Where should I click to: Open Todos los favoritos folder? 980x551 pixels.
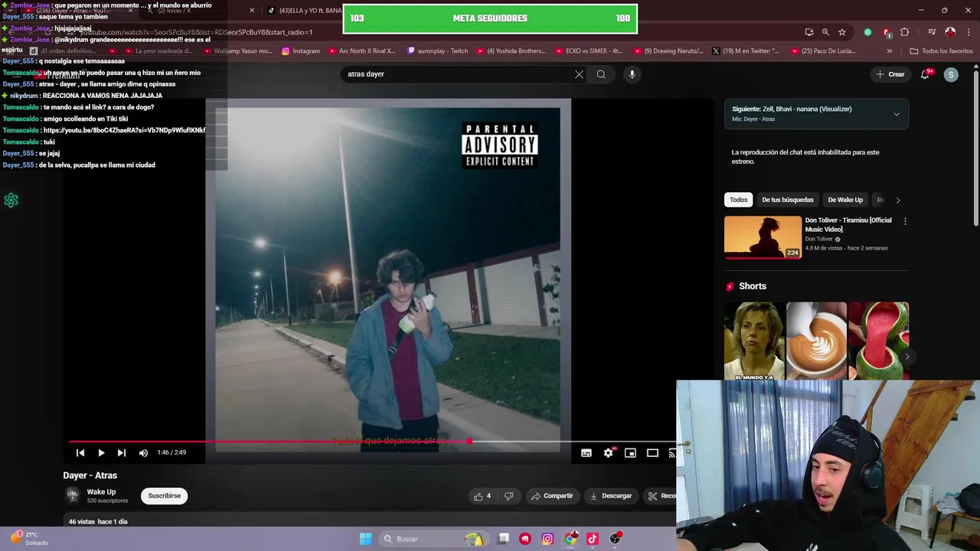click(941, 51)
